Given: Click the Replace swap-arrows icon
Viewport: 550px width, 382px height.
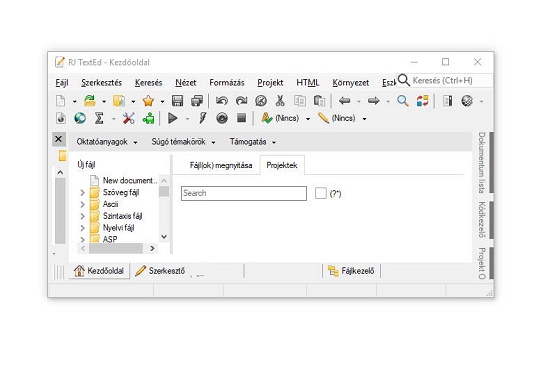Looking at the screenshot, I should point(423,101).
